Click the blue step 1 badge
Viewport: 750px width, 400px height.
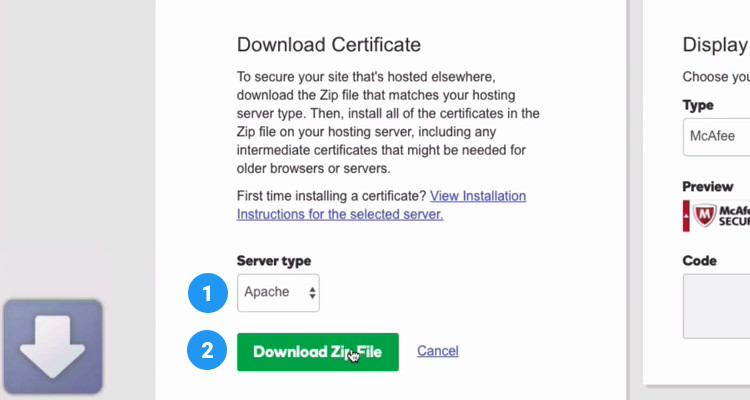207,294
